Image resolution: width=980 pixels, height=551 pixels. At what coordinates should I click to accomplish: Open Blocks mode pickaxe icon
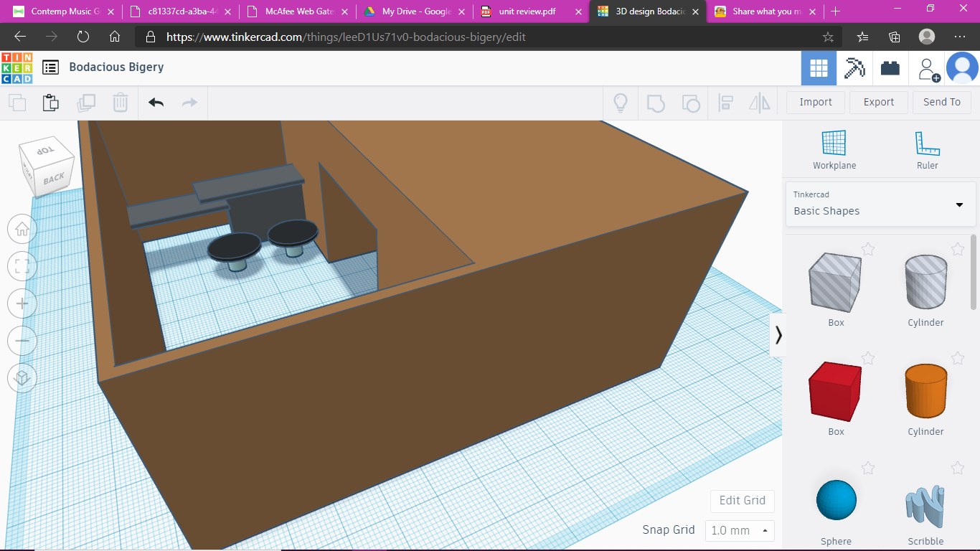tap(854, 68)
